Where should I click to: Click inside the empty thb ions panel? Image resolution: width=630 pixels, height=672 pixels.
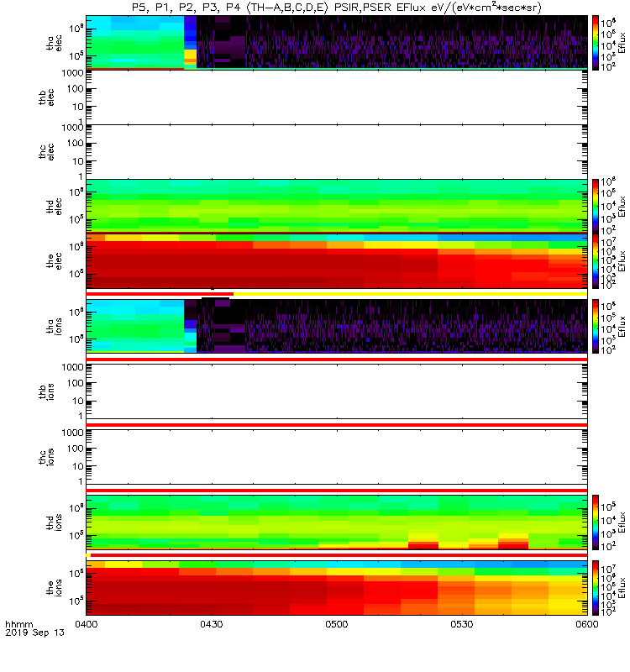[337, 391]
